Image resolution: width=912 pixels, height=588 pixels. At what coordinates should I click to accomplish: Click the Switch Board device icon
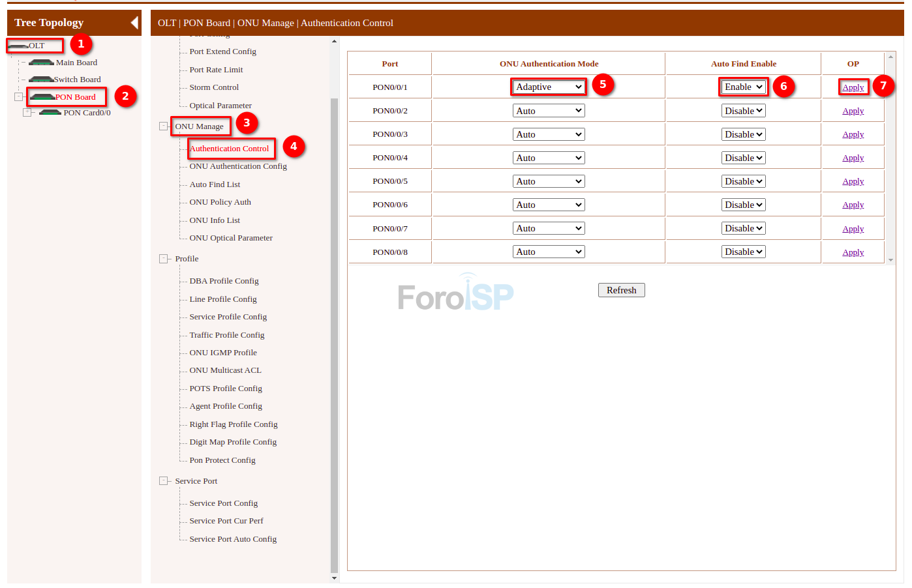coord(40,80)
